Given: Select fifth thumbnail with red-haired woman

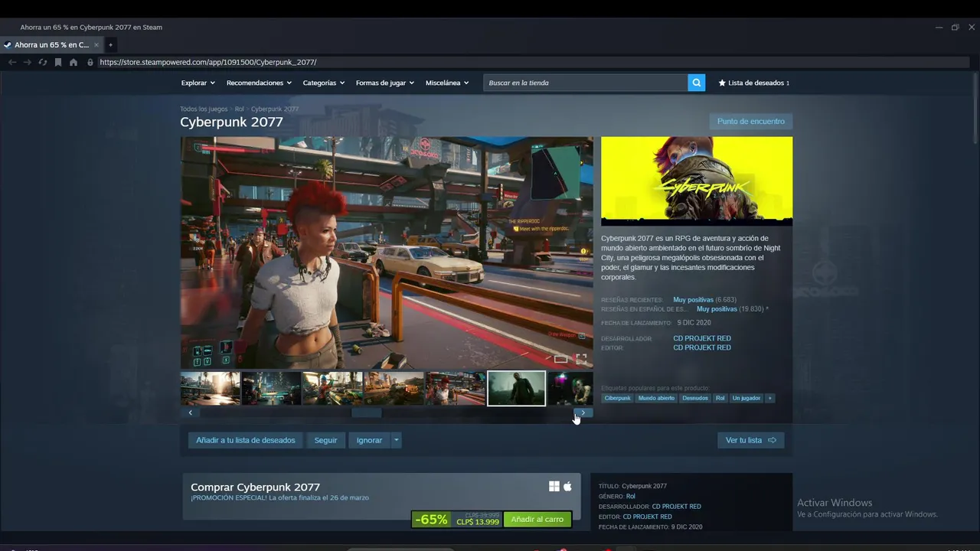Looking at the screenshot, I should pos(455,389).
